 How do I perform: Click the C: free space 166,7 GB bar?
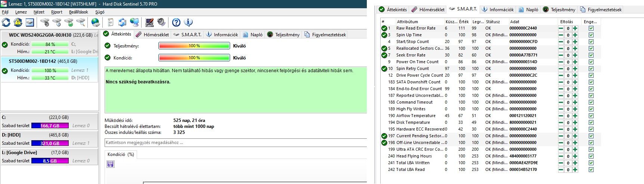[50, 126]
